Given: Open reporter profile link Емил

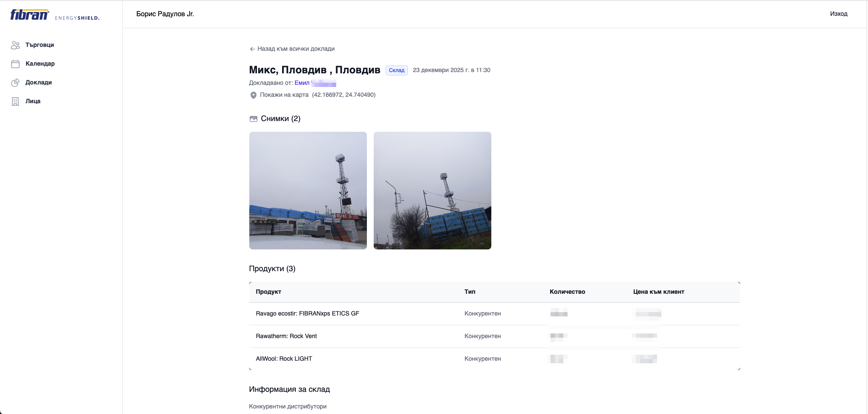Looking at the screenshot, I should [302, 83].
